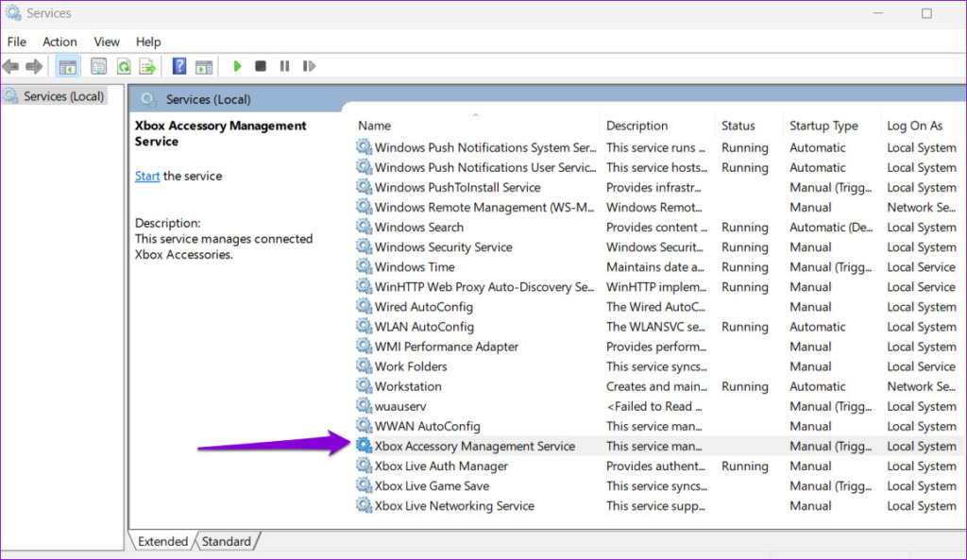Click the Start link for Xbox Accessory Management Service

[x=146, y=176]
